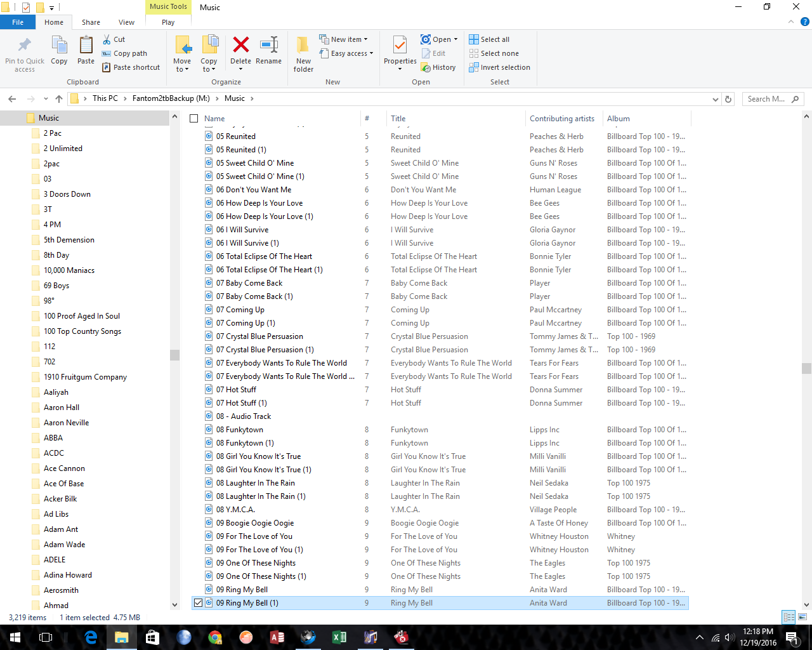Tick the select-all checkbox beside Name header

(x=194, y=119)
